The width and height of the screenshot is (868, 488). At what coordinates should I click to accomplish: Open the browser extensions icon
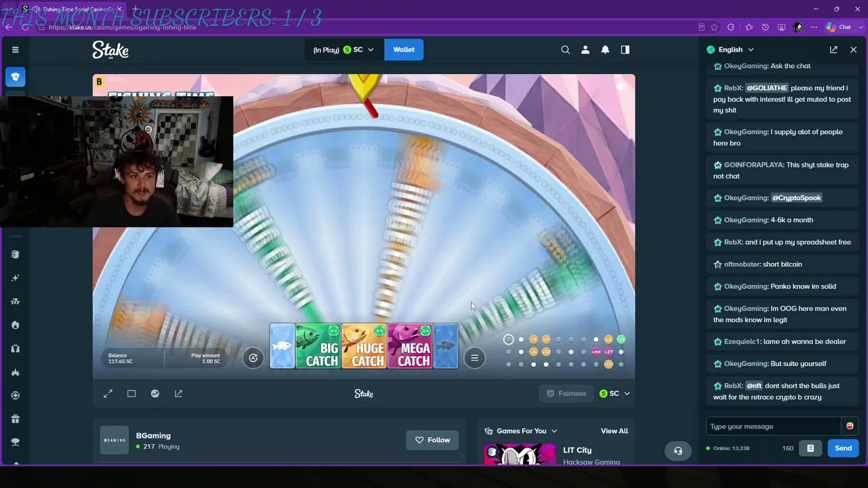[731, 27]
